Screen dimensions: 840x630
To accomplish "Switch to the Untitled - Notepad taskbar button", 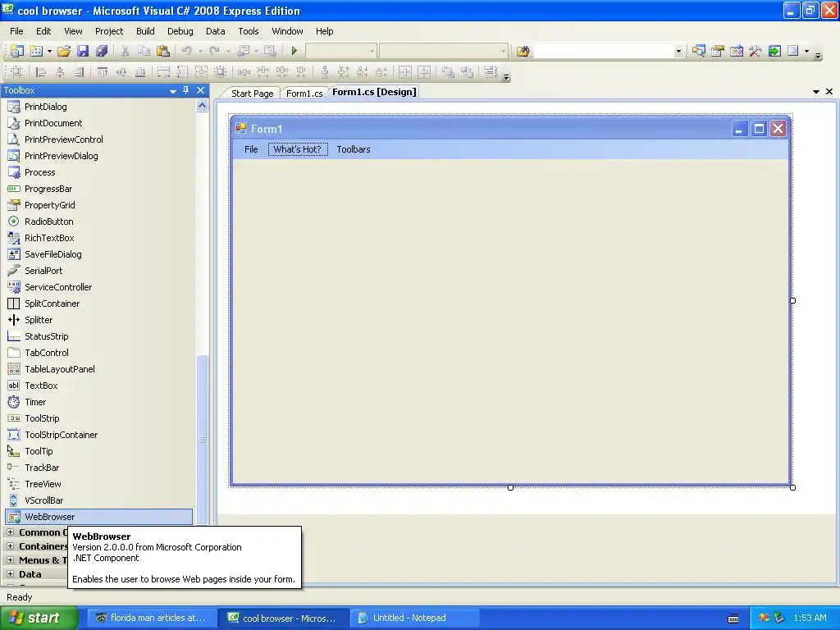I will pyautogui.click(x=414, y=618).
